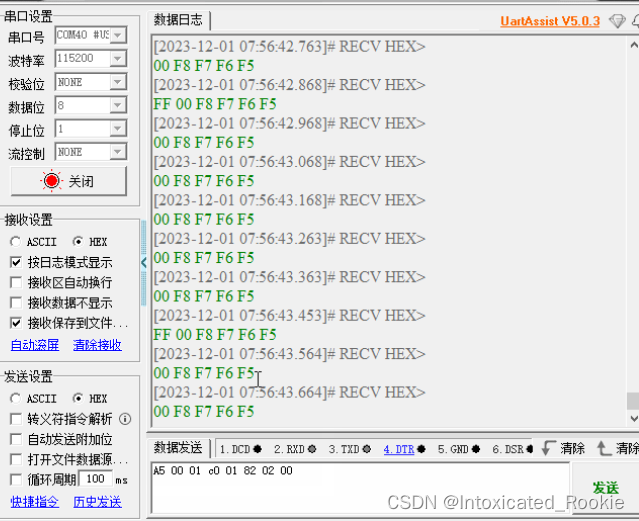The height and width of the screenshot is (521, 639).
Task: Click log scrollbar up arrow
Action: pyautogui.click(x=634, y=44)
